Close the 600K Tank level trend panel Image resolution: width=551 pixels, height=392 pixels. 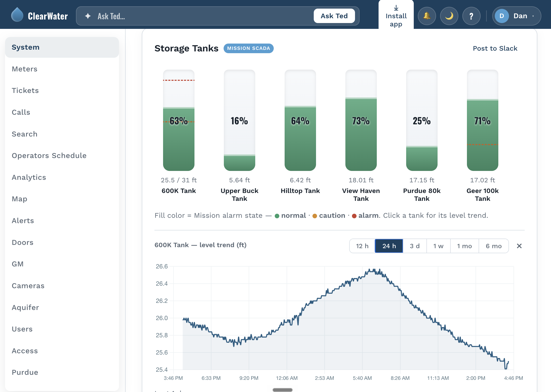[519, 246]
